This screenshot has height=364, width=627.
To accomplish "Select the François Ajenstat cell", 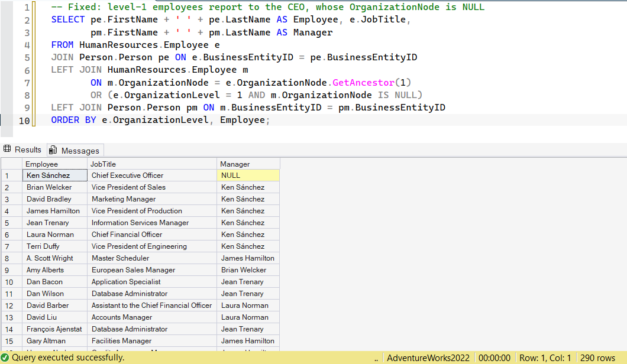I will click(55, 329).
